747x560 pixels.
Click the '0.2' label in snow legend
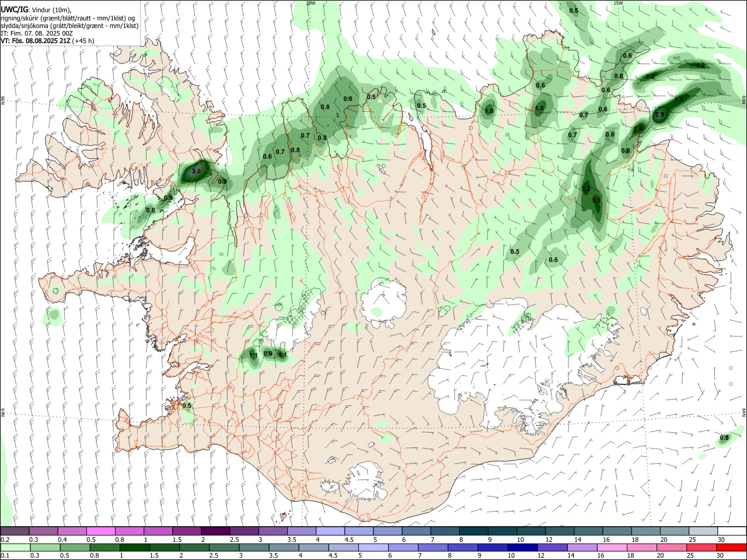pyautogui.click(x=5, y=540)
